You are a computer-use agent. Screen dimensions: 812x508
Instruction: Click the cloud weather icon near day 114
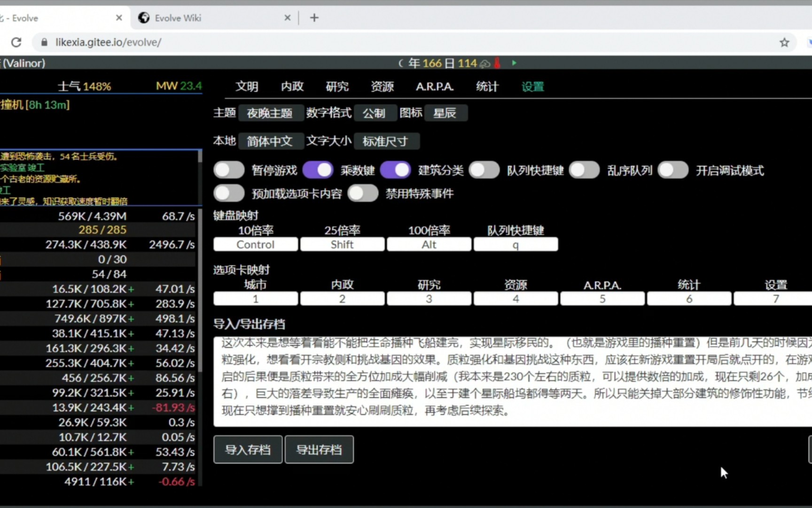click(485, 63)
